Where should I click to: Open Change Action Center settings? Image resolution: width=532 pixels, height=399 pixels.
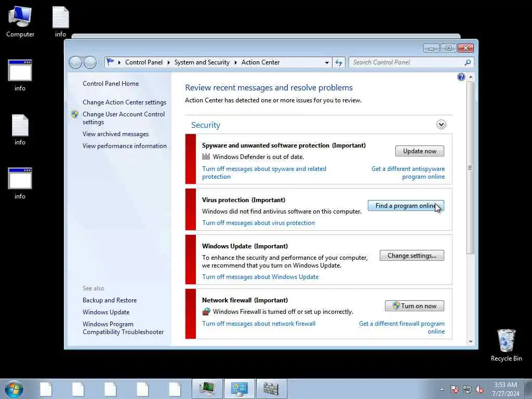coord(124,102)
